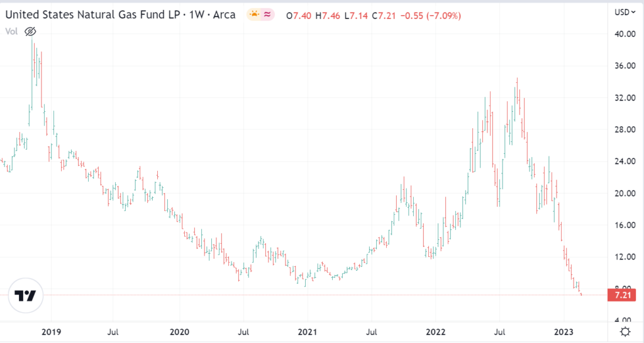Image resolution: width=644 pixels, height=343 pixels.
Task: Click the 16.00 price axis label
Action: click(x=625, y=226)
